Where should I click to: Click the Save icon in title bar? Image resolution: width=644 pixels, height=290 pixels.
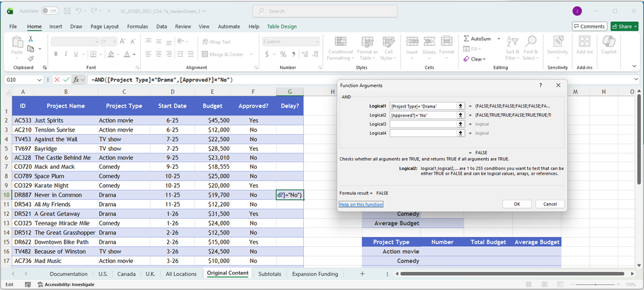pos(68,11)
